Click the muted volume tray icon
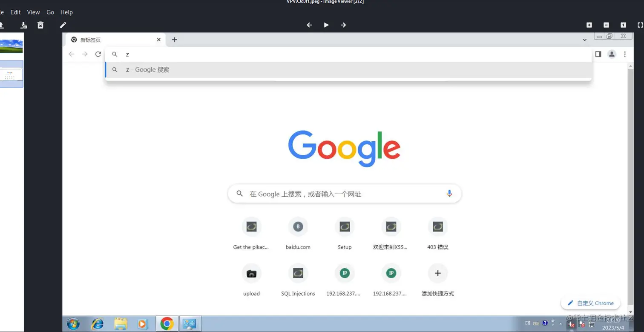The image size is (644, 332). tap(572, 324)
